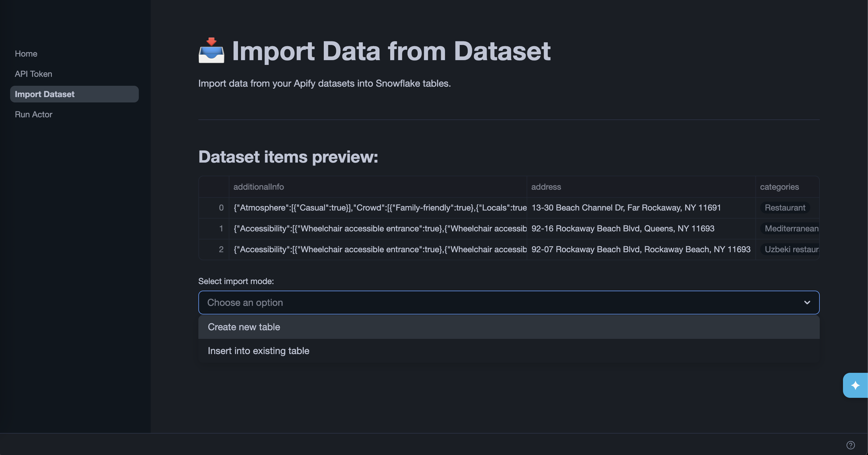The width and height of the screenshot is (868, 455).
Task: Select the Restaurant category tag in row 0
Action: [785, 208]
